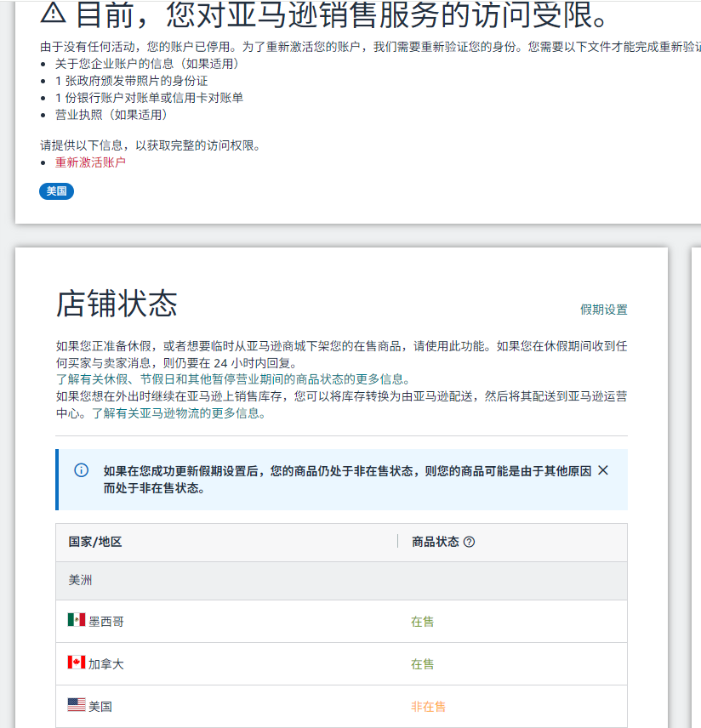Open the 了解有关休假、节假日 info link
701x728 pixels.
point(232,379)
